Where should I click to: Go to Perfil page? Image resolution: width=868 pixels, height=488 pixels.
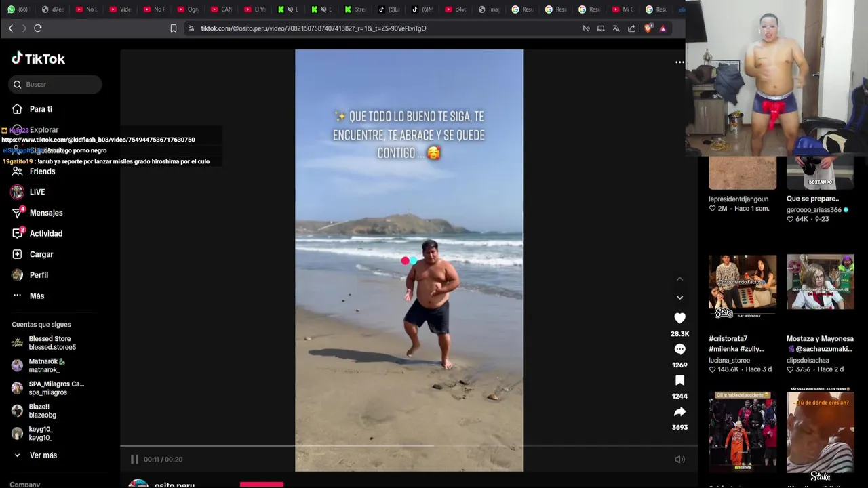pos(39,275)
